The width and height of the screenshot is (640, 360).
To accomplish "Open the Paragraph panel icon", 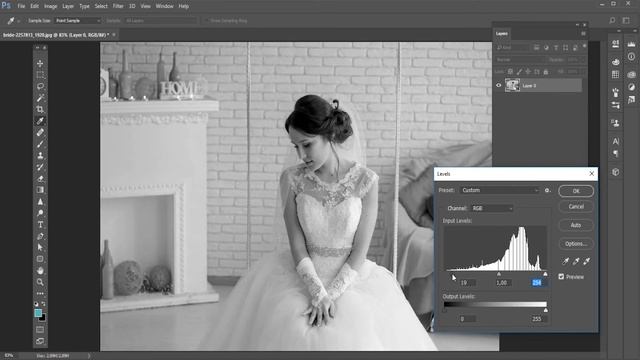I will click(616, 153).
